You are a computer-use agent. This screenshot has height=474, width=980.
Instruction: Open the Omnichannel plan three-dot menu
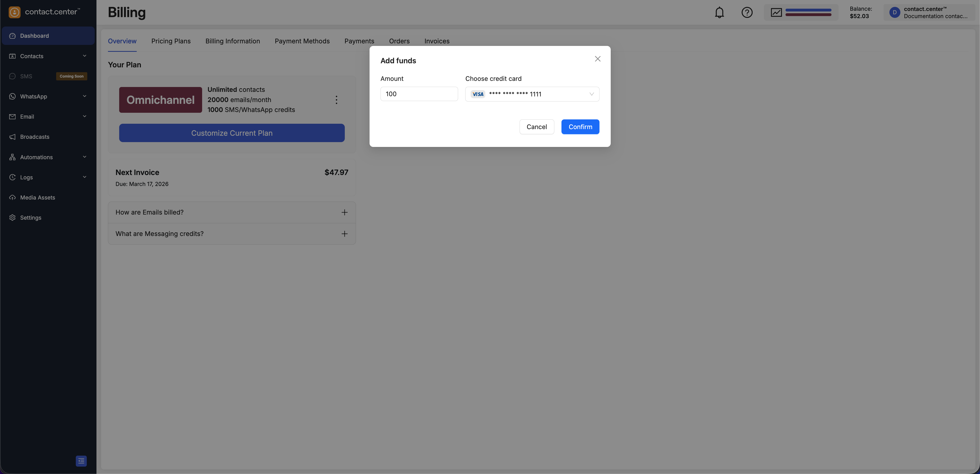336,100
